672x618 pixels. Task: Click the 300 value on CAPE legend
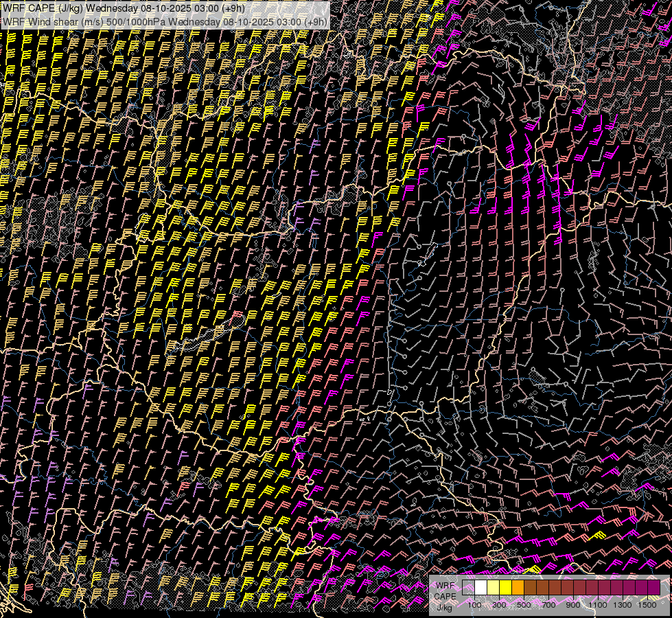coord(499,605)
